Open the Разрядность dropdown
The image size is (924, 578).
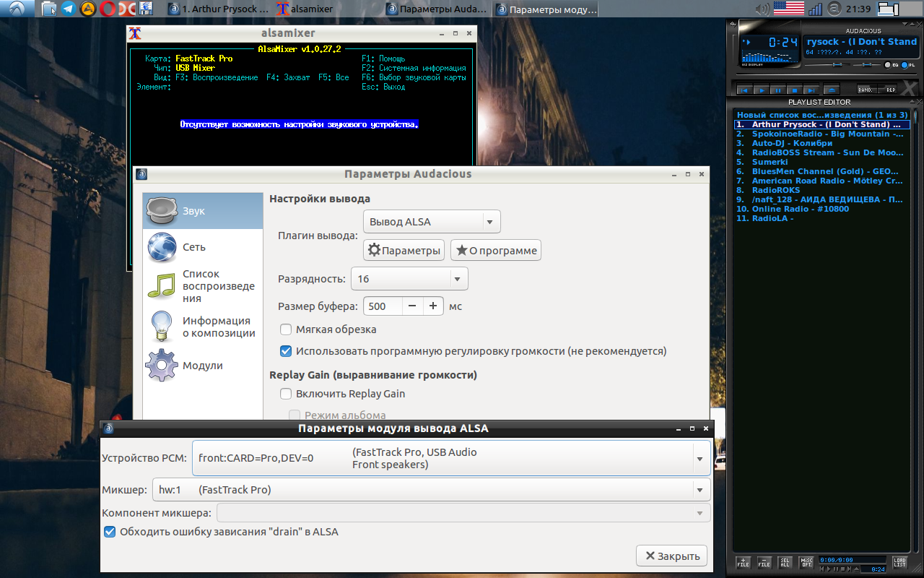409,279
